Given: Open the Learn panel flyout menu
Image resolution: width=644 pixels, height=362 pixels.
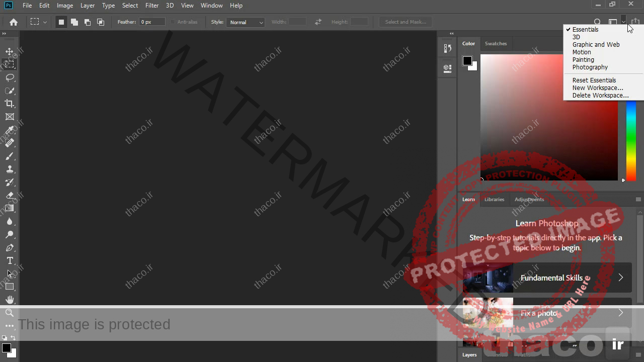Looking at the screenshot, I should pyautogui.click(x=638, y=200).
